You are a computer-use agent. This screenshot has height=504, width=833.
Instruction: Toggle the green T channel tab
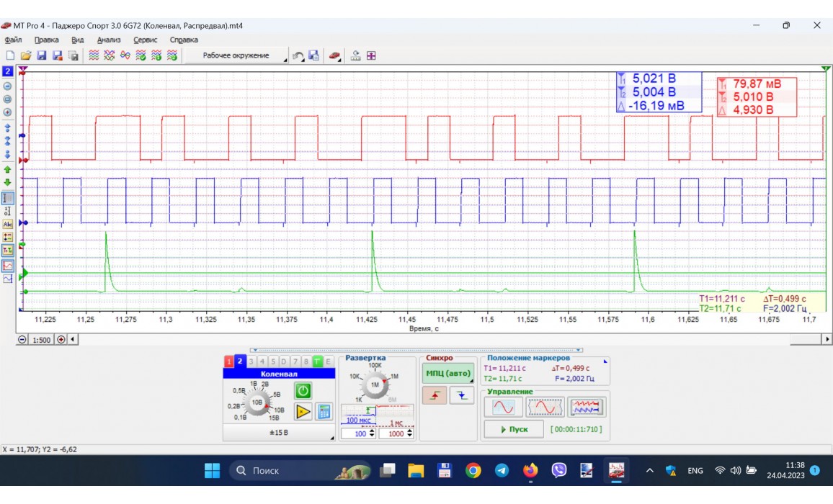pyautogui.click(x=318, y=361)
